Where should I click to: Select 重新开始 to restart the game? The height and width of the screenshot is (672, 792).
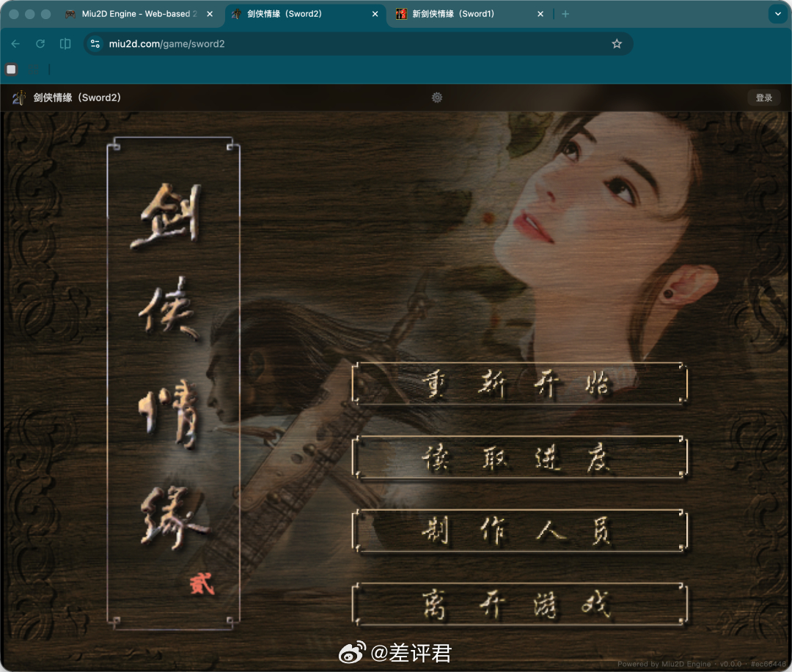click(x=520, y=383)
